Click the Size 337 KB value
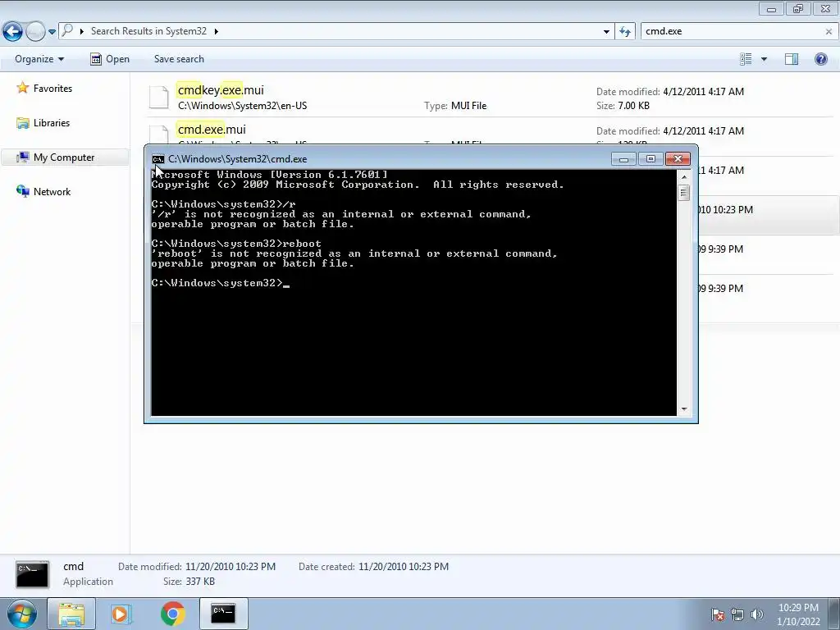 click(200, 582)
